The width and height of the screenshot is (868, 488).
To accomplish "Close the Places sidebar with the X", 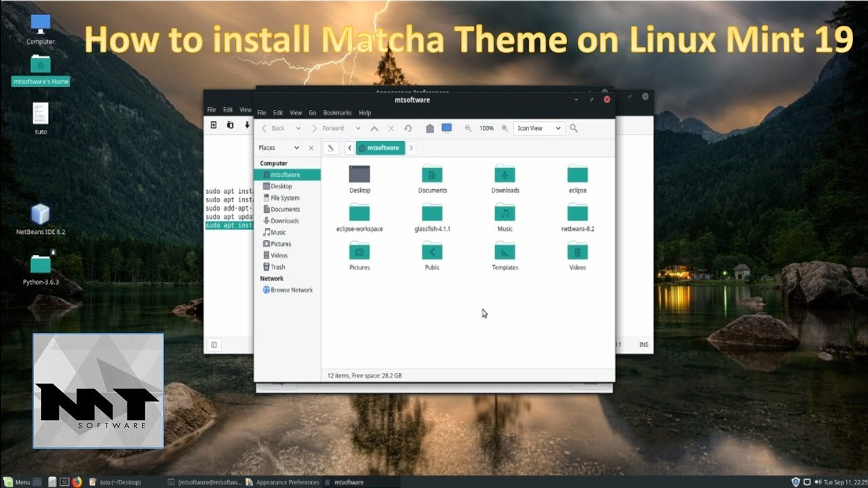I will coord(311,148).
